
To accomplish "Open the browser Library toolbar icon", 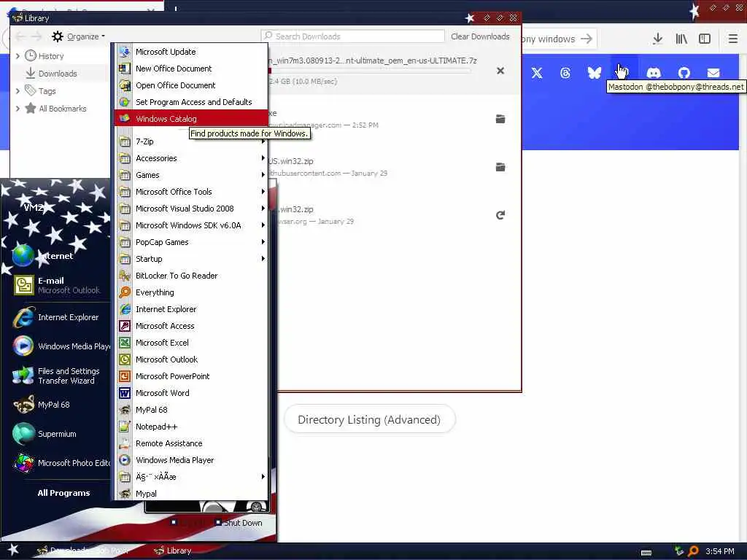I will (x=681, y=39).
